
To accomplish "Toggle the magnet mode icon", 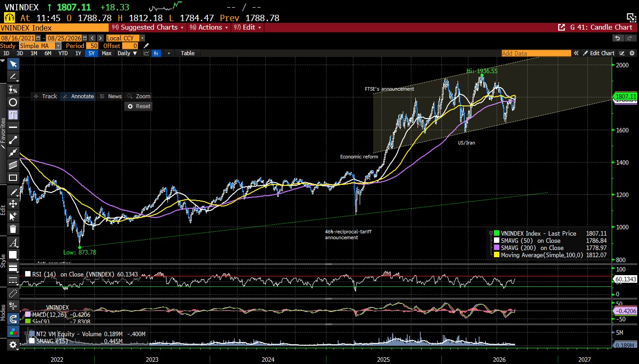I will click(x=13, y=319).
